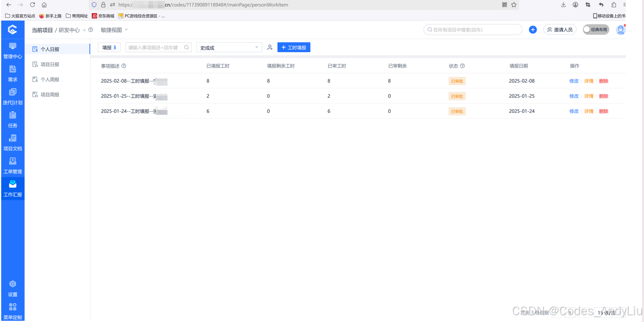
Task: Click 删除 for the 2025-01-24 entry
Action: (x=603, y=111)
